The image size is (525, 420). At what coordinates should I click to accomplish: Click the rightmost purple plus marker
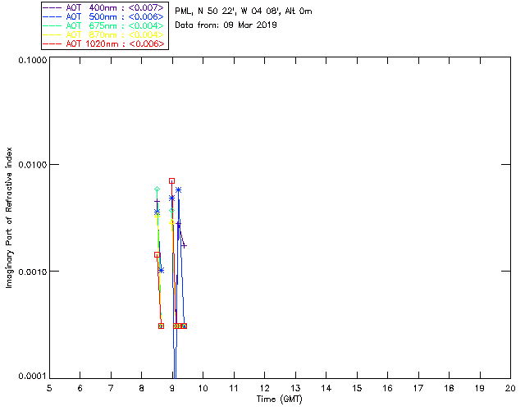[x=184, y=246]
